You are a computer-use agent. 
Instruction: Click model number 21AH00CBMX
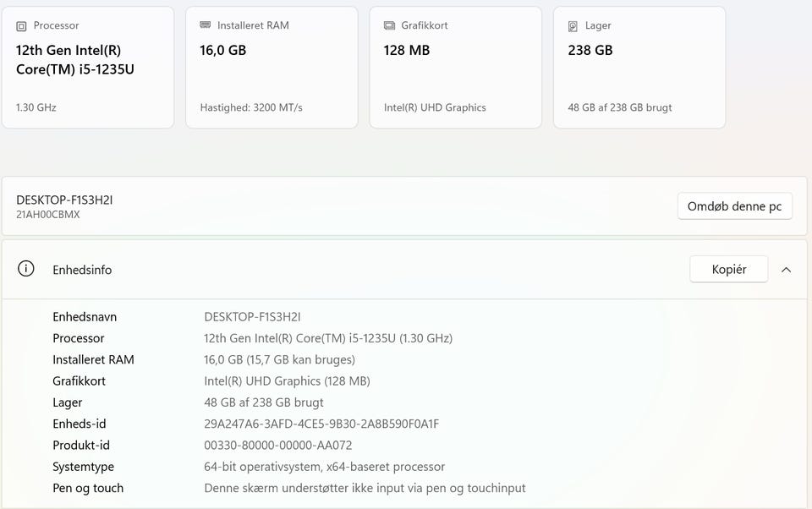coord(48,215)
